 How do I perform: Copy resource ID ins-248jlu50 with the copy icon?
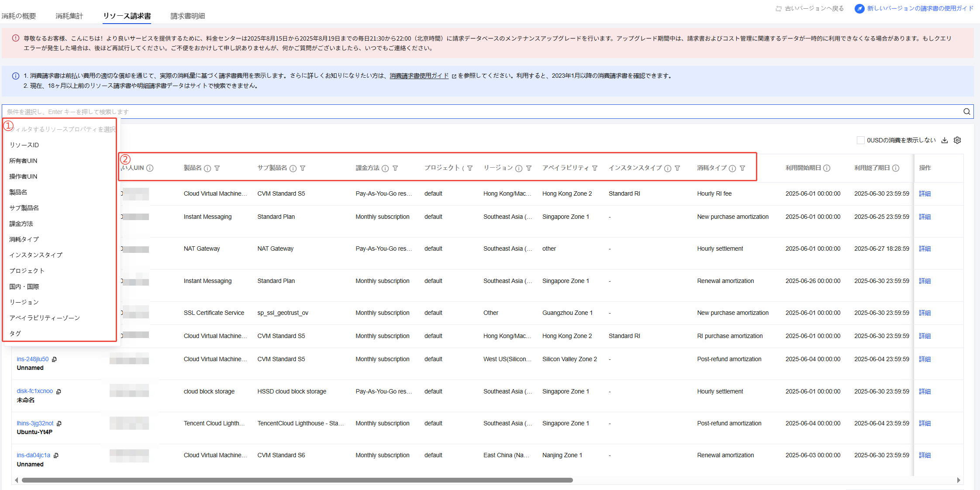coord(55,359)
